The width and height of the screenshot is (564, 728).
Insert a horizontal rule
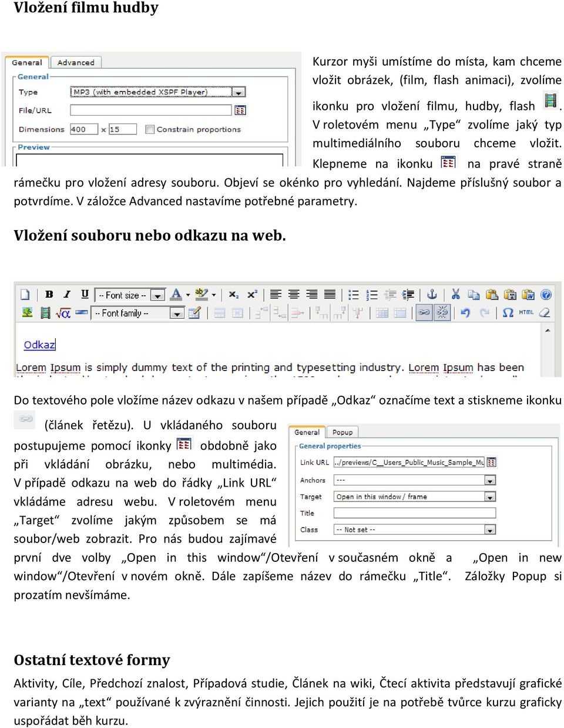pos(82,313)
